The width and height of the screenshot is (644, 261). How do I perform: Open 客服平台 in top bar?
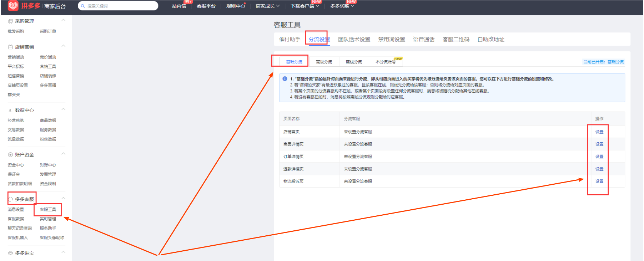206,6
